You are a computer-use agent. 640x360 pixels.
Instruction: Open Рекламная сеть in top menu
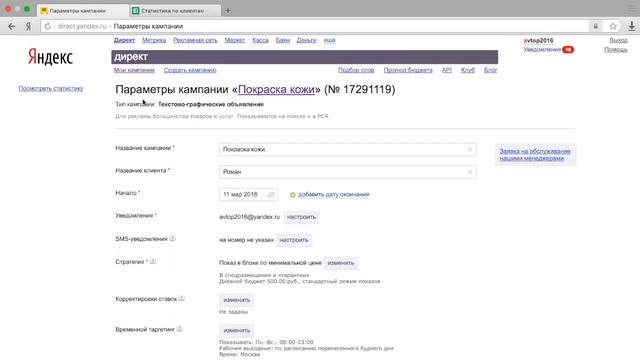195,40
